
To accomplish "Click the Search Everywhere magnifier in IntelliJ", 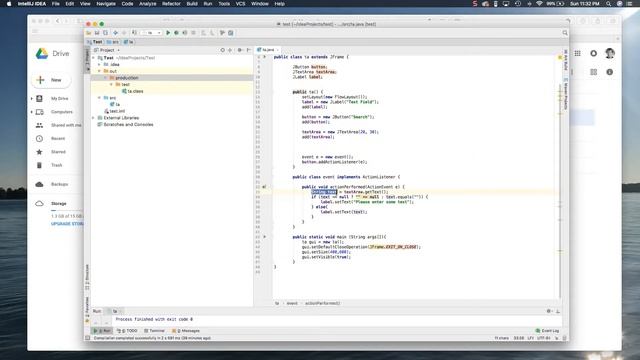I will (x=565, y=33).
